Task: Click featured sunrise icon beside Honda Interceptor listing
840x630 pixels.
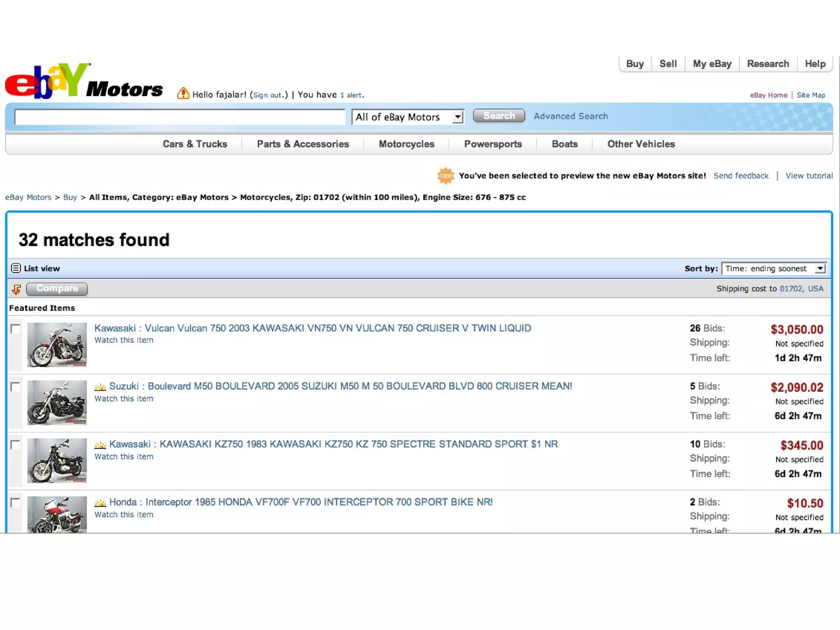Action: 100,502
